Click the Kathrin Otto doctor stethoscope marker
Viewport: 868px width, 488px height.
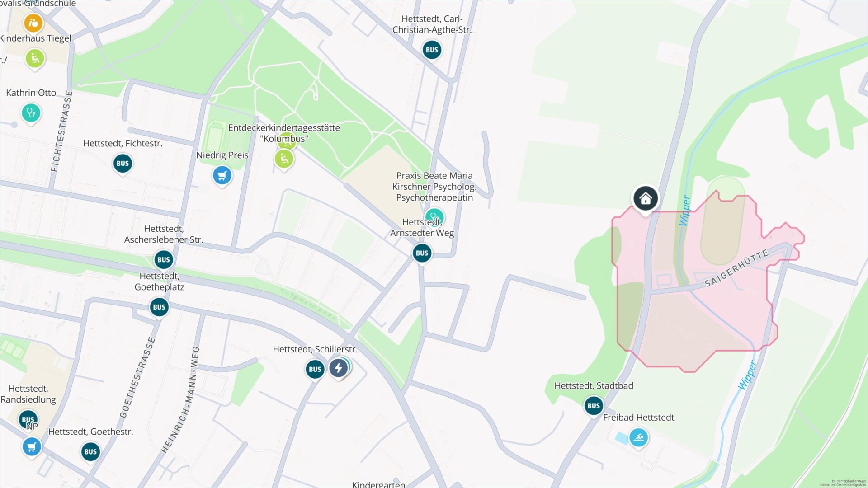[31, 113]
